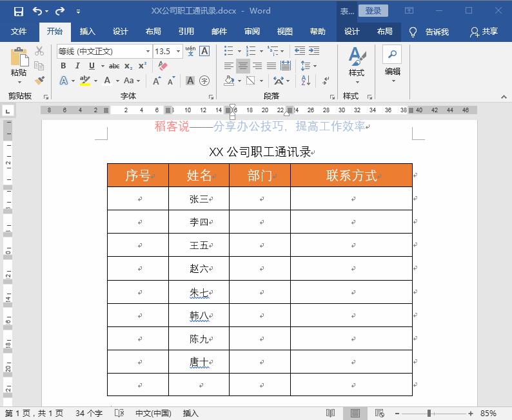Switch to the Mailings tab
Screen dimensions: 512x420
pos(219,32)
